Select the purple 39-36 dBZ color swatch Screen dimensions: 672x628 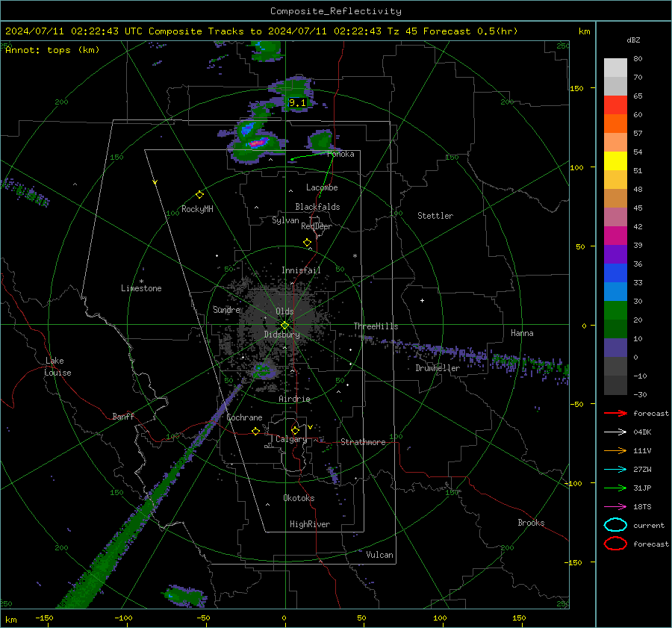(x=615, y=255)
